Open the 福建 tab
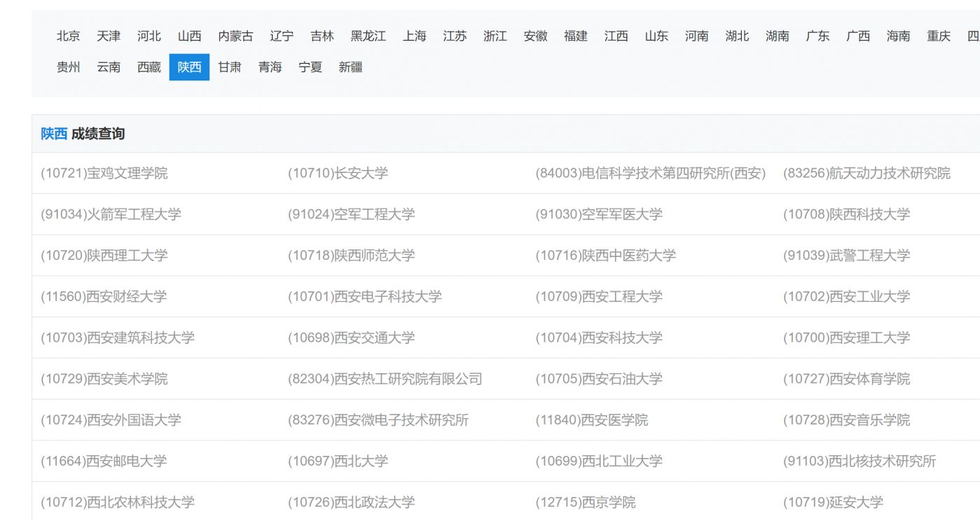Screen dimensions: 980x521 point(576,36)
